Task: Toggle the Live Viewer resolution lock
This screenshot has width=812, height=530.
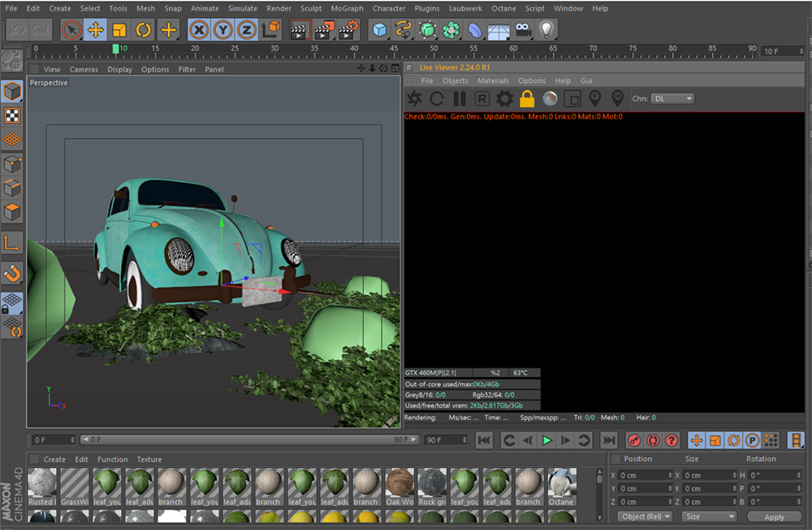Action: [527, 99]
